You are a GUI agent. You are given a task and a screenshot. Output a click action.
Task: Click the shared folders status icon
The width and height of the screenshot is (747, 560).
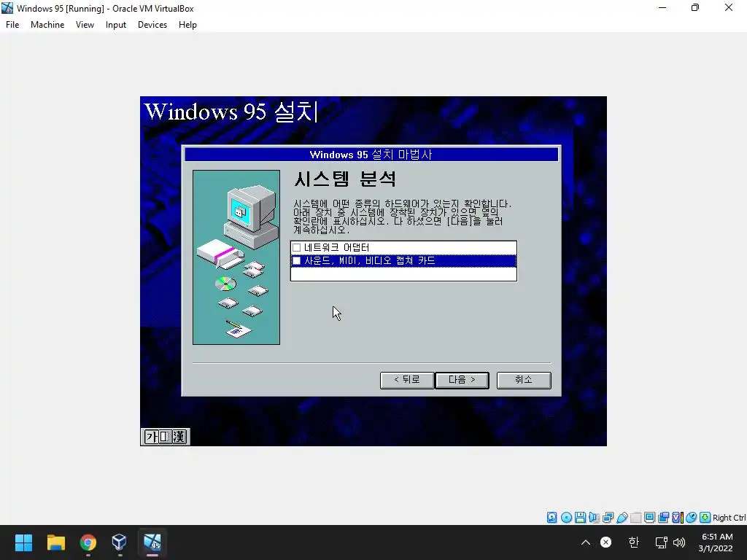(x=635, y=518)
